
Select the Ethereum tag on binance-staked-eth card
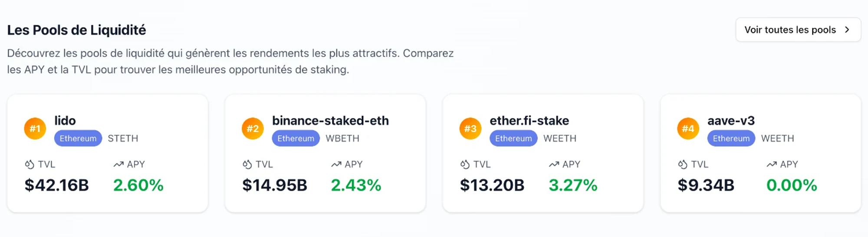[296, 138]
